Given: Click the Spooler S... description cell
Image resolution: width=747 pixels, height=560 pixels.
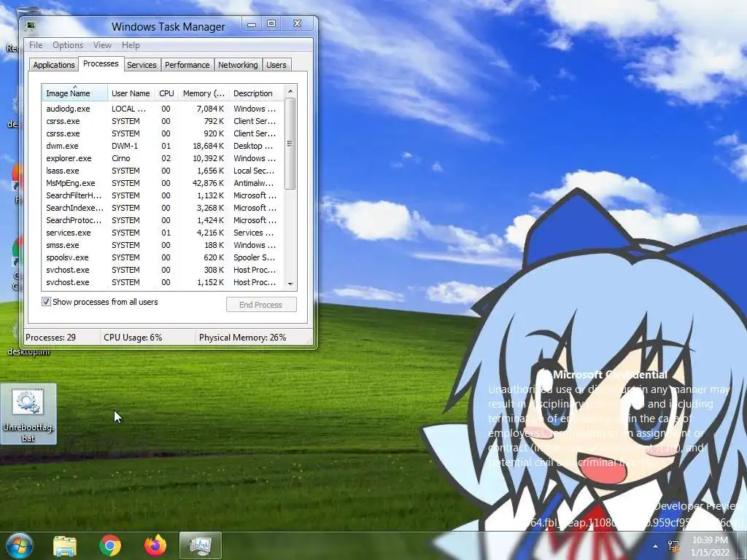Looking at the screenshot, I should coord(255,257).
